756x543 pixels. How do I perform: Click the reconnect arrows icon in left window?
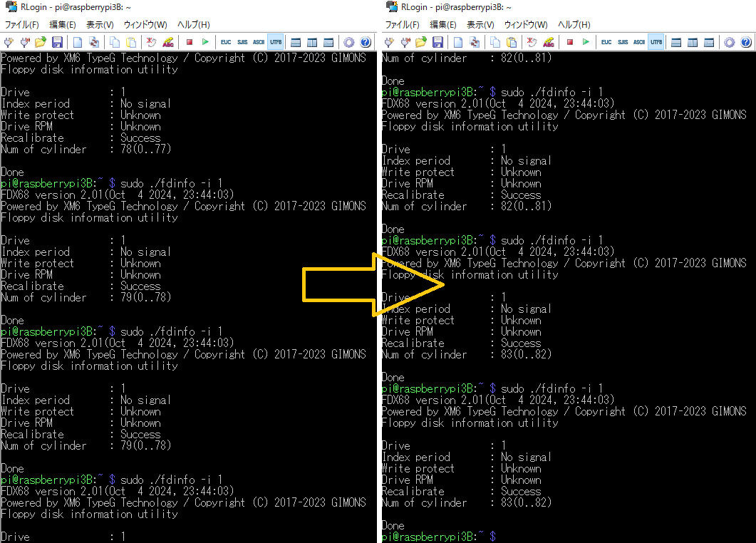click(x=93, y=42)
